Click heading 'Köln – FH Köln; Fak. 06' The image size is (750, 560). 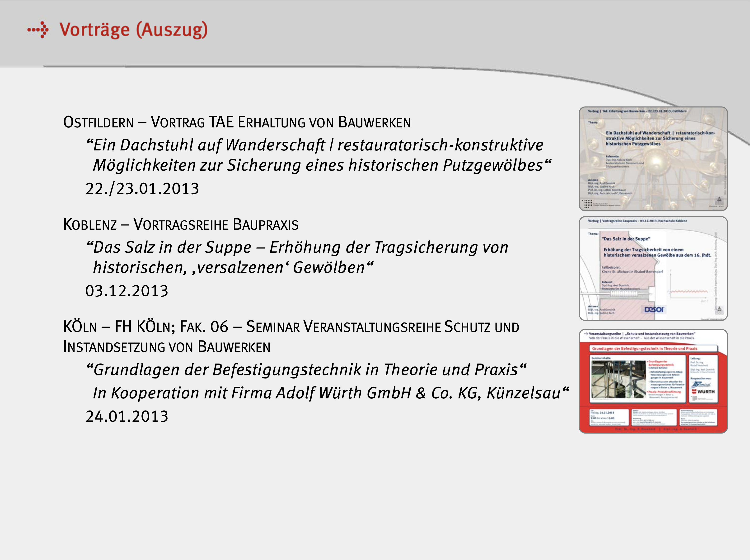[x=291, y=327]
